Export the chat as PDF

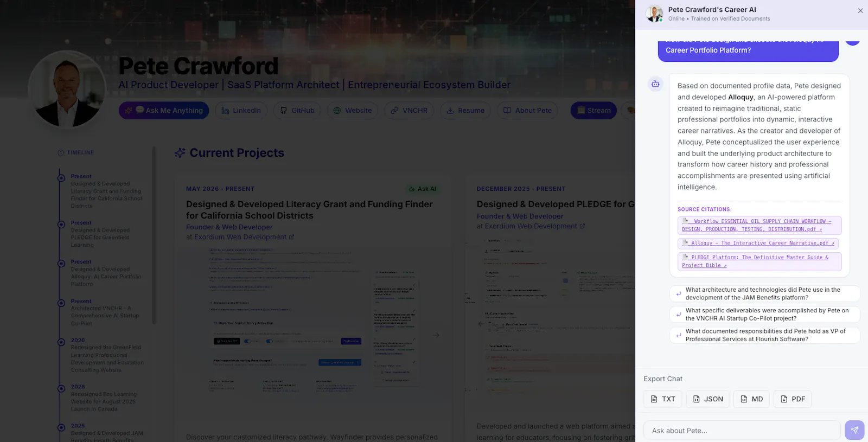(793, 399)
